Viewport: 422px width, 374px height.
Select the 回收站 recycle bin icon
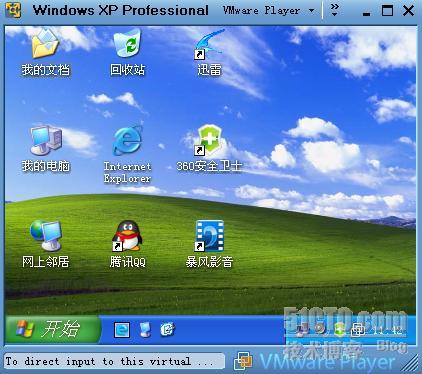click(x=127, y=43)
